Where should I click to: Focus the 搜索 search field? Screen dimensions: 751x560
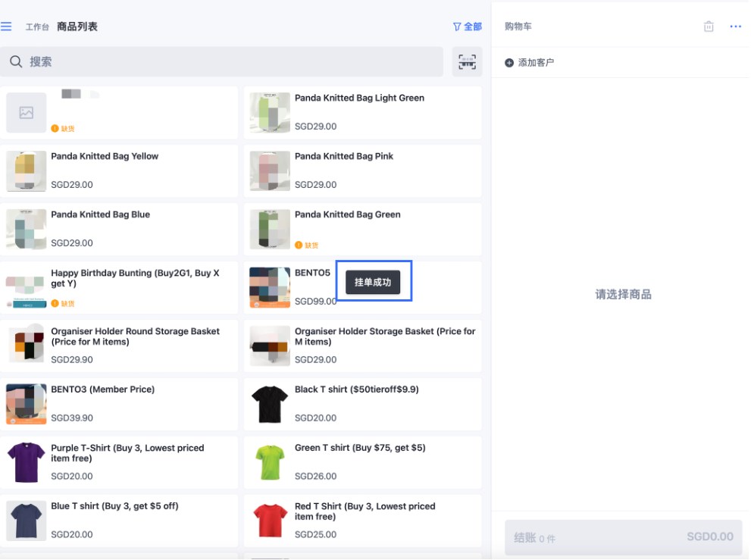[x=221, y=62]
